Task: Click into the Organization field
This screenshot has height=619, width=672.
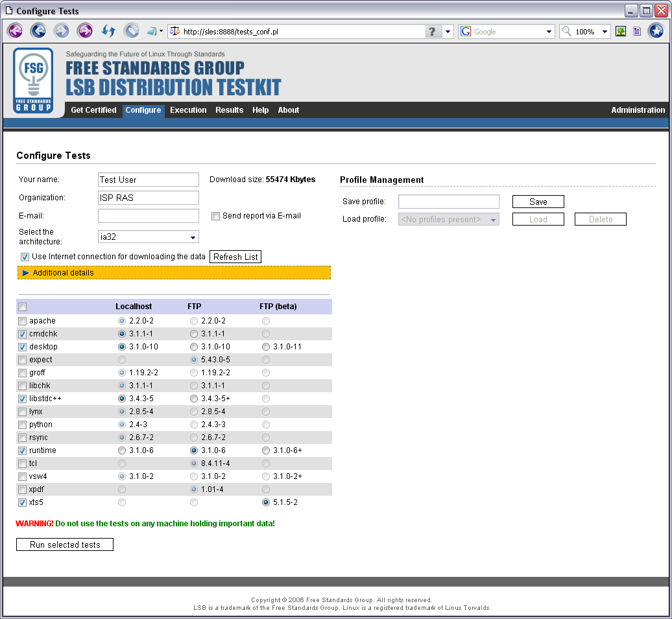Action: (149, 198)
